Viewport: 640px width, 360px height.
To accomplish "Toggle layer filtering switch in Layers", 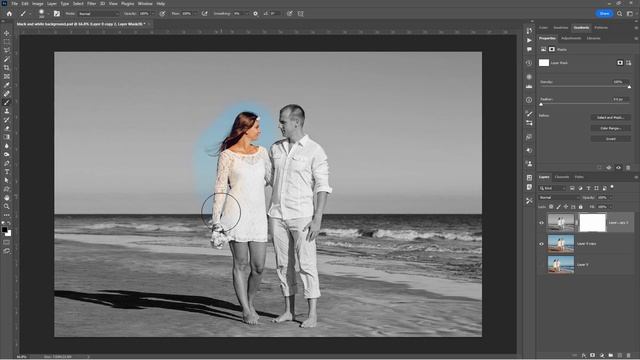I will (612, 187).
